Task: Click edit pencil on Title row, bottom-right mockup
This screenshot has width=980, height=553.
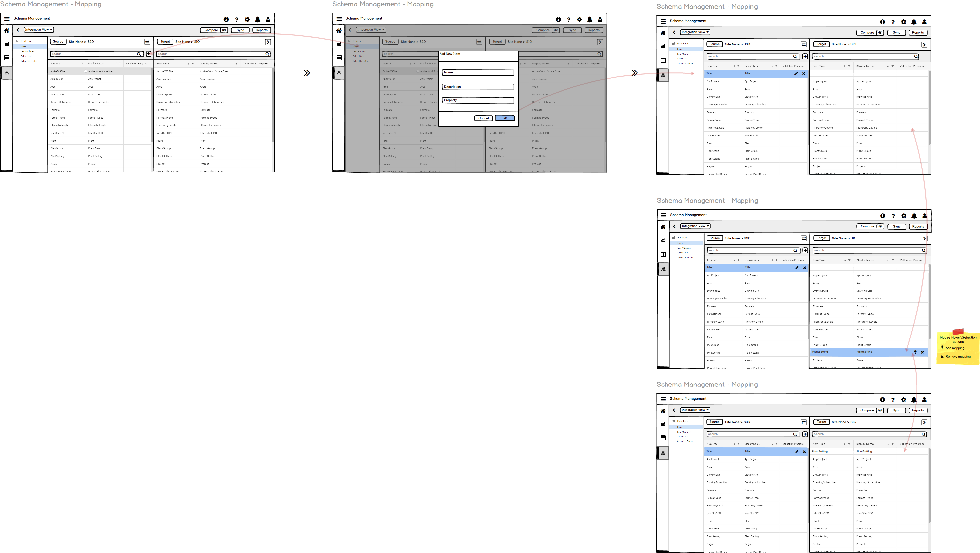Action: tap(796, 452)
